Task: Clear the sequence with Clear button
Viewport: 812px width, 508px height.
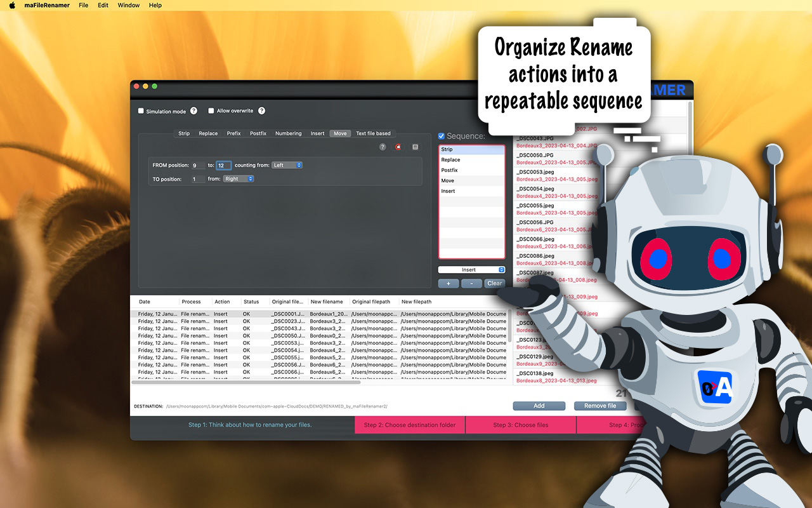Action: tap(495, 283)
